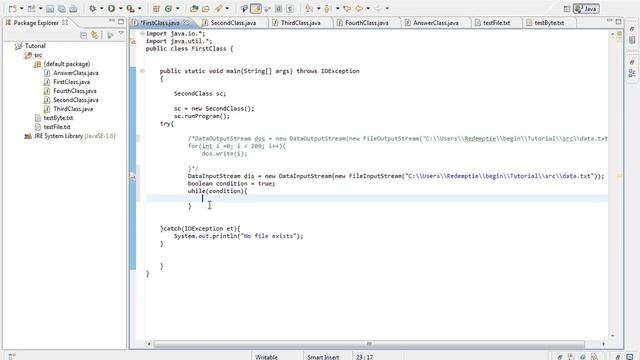The width and height of the screenshot is (640, 360).
Task: Run the program with green Run icon
Action: pyautogui.click(x=111, y=8)
